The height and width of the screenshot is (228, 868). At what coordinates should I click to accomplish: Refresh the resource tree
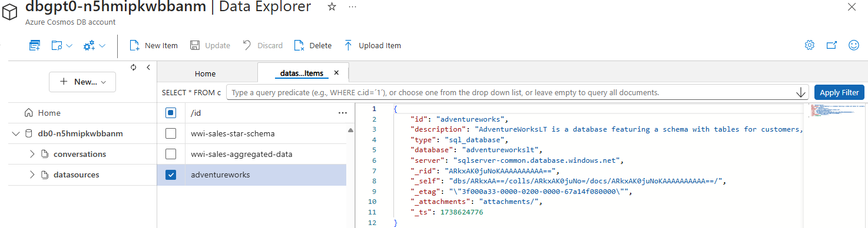134,67
